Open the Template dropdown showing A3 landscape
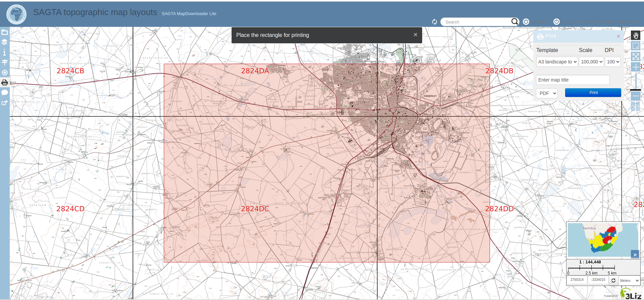Image resolution: width=644 pixels, height=300 pixels. pos(557,62)
